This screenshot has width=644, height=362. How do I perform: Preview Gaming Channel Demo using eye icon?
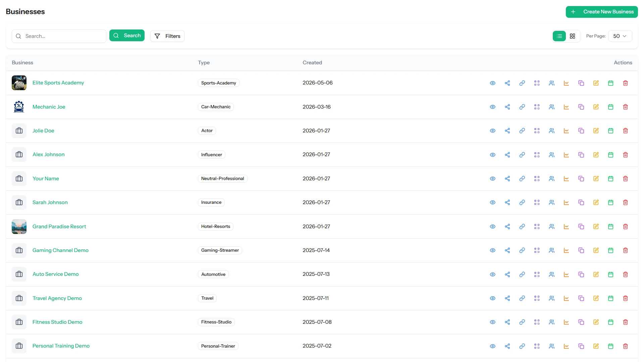tap(492, 250)
